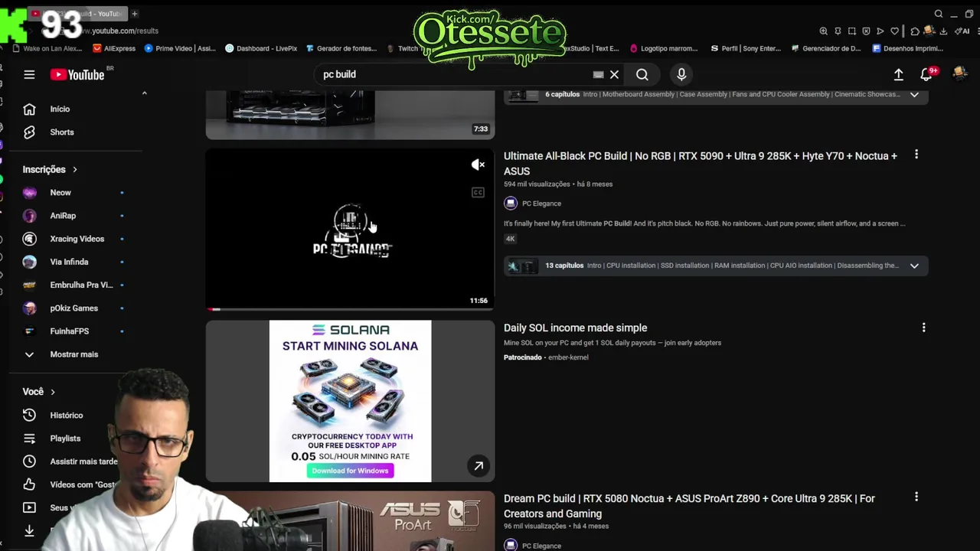Open Dream PC build RTX 5080 title

[x=689, y=506]
